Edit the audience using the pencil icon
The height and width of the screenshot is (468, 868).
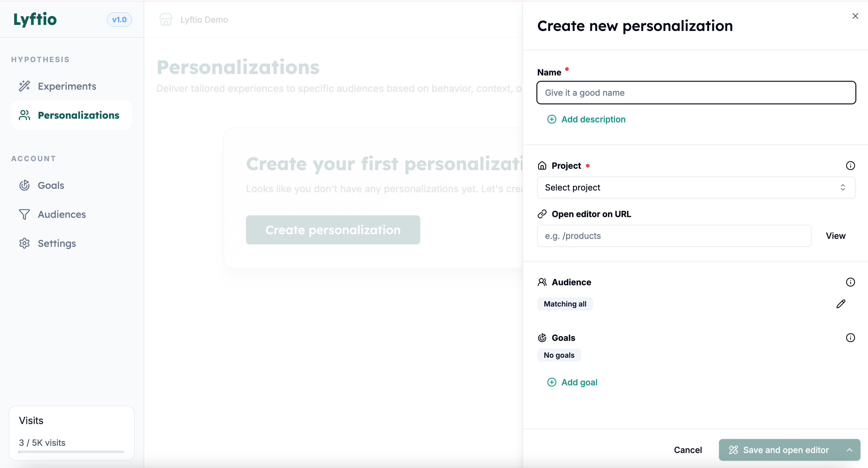click(x=841, y=304)
